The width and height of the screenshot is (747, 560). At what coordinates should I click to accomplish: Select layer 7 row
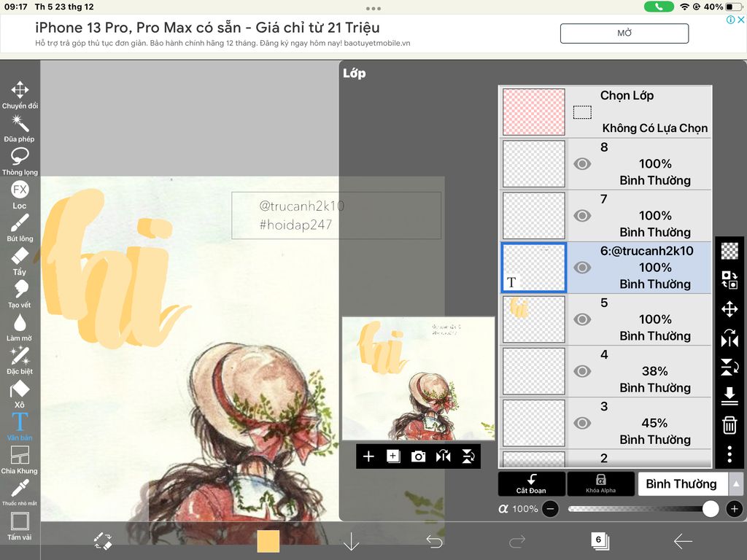coord(605,216)
